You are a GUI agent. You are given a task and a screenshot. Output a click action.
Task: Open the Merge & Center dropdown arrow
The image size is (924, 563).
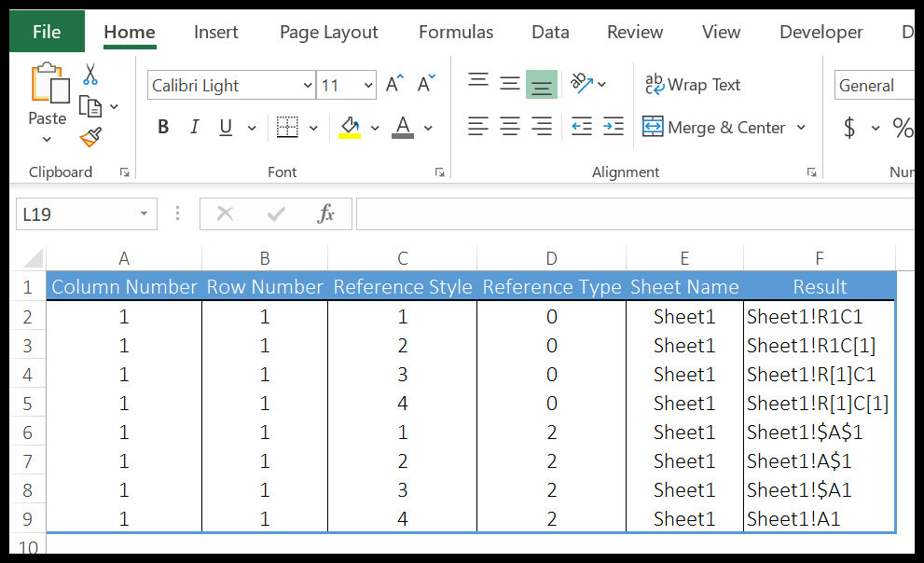[801, 128]
